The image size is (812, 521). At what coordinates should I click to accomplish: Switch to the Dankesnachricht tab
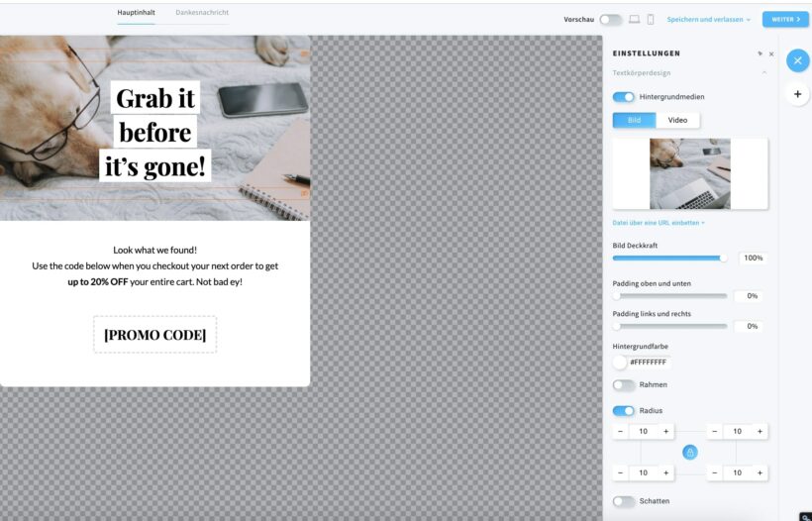202,13
